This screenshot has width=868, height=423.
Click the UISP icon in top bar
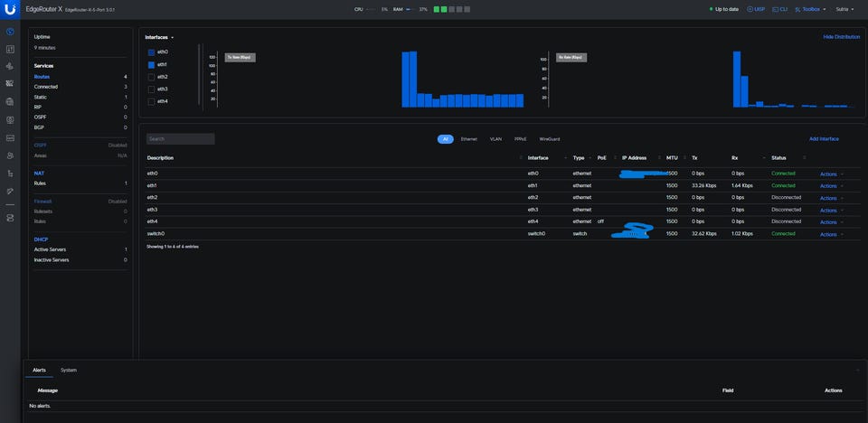pos(750,9)
